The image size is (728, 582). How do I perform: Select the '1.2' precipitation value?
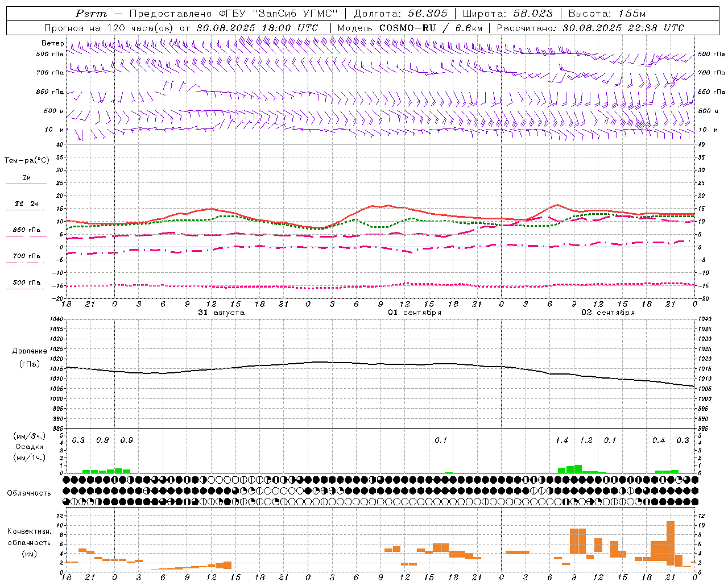[586, 440]
